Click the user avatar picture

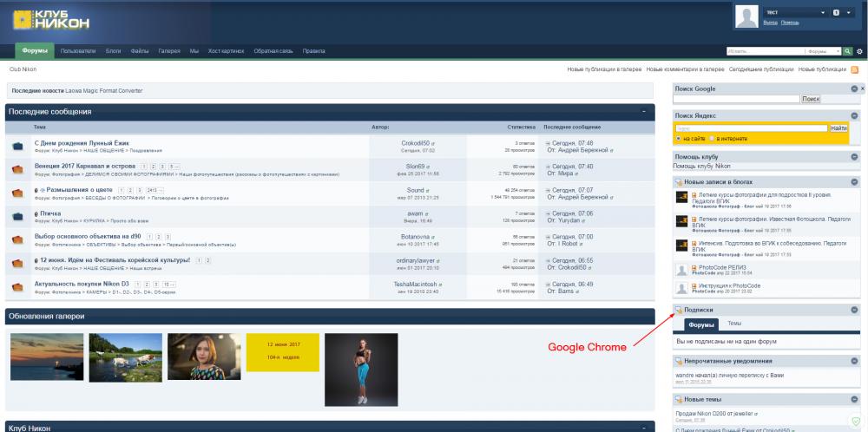(x=746, y=16)
